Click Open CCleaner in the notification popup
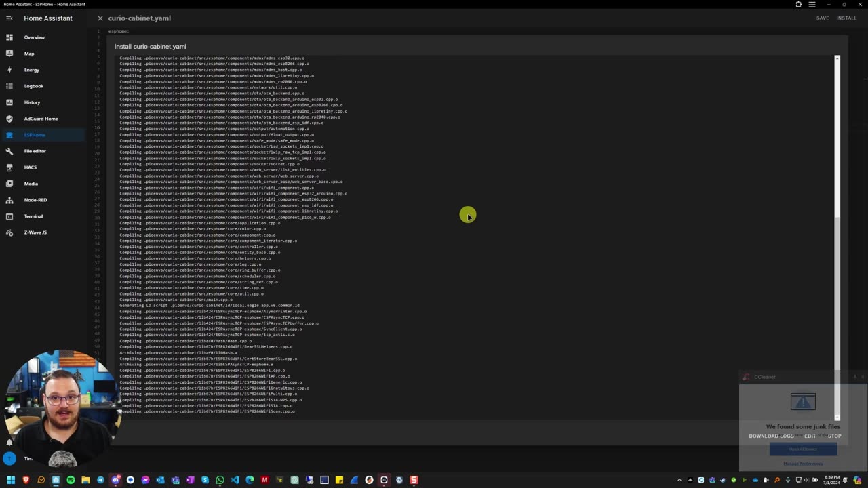This screenshot has height=488, width=868. pos(803,449)
